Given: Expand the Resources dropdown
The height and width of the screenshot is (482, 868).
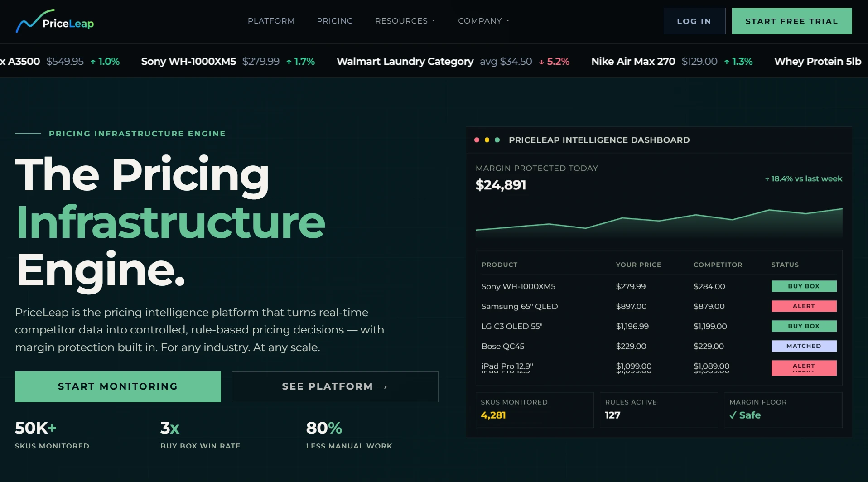Looking at the screenshot, I should pos(405,21).
